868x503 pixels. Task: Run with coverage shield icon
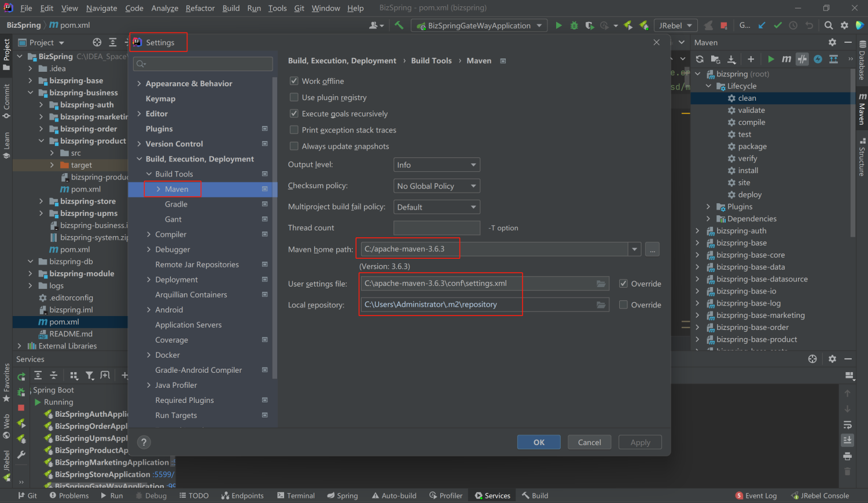tap(590, 25)
